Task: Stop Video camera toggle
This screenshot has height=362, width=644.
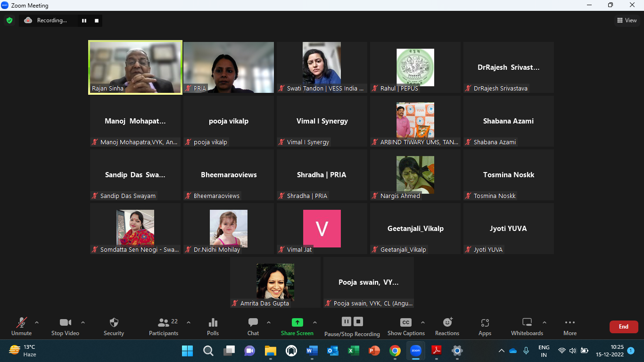Action: 65,327
